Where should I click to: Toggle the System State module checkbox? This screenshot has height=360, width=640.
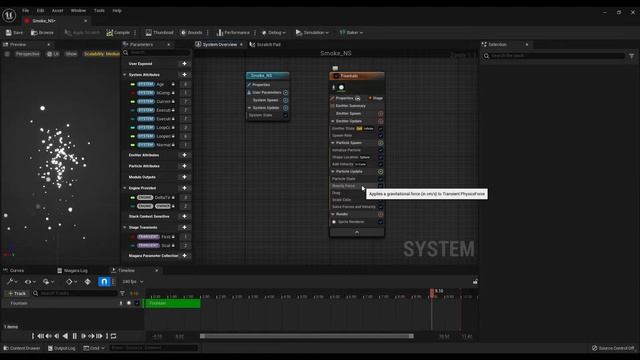pos(285,115)
